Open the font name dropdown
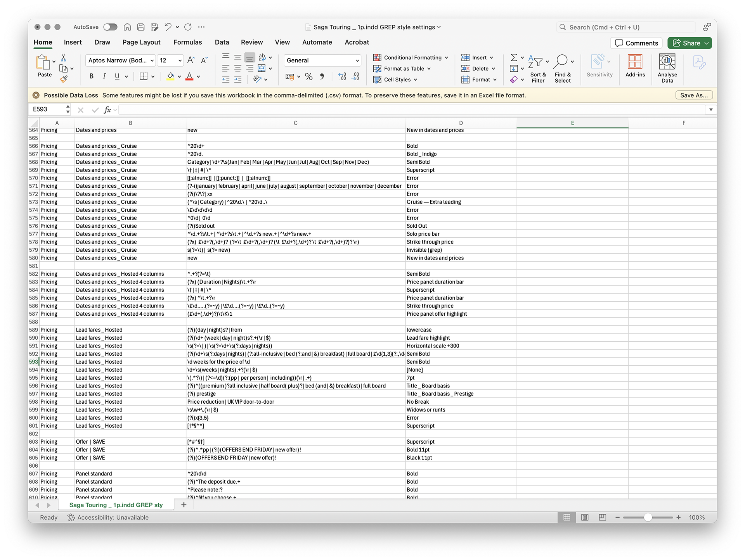745x560 pixels. (x=152, y=60)
